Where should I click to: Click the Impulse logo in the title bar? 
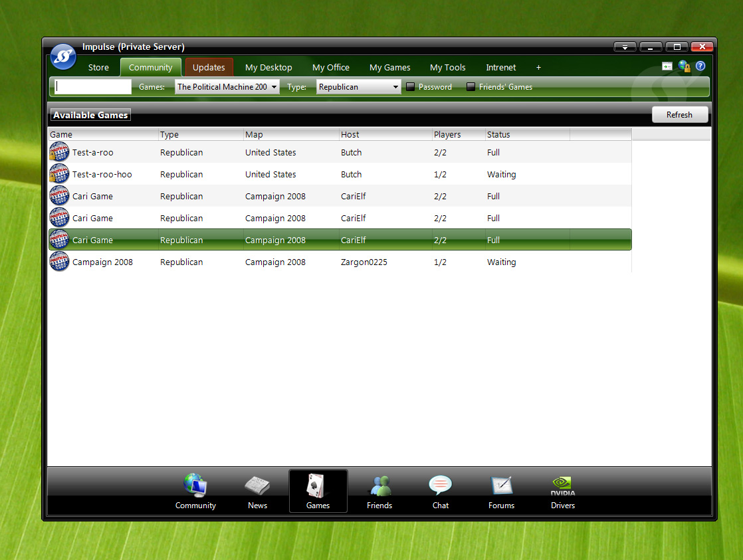(x=63, y=56)
